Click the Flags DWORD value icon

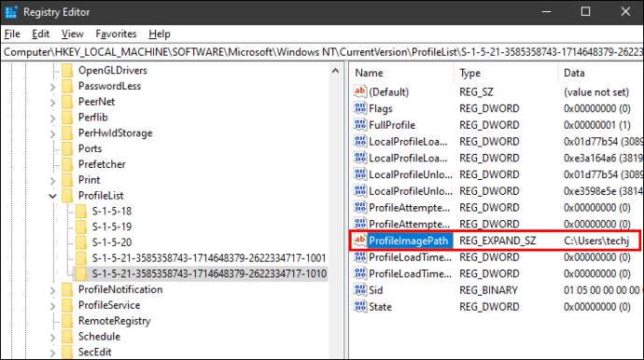tap(359, 108)
